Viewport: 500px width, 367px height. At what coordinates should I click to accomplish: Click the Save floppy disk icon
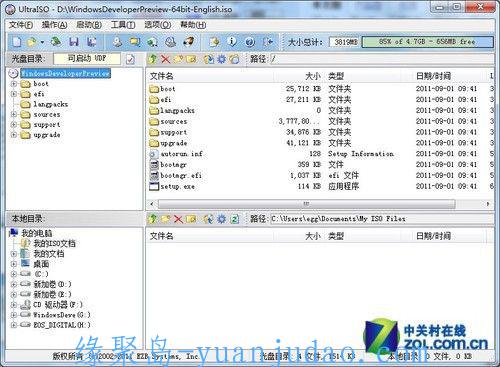74,42
